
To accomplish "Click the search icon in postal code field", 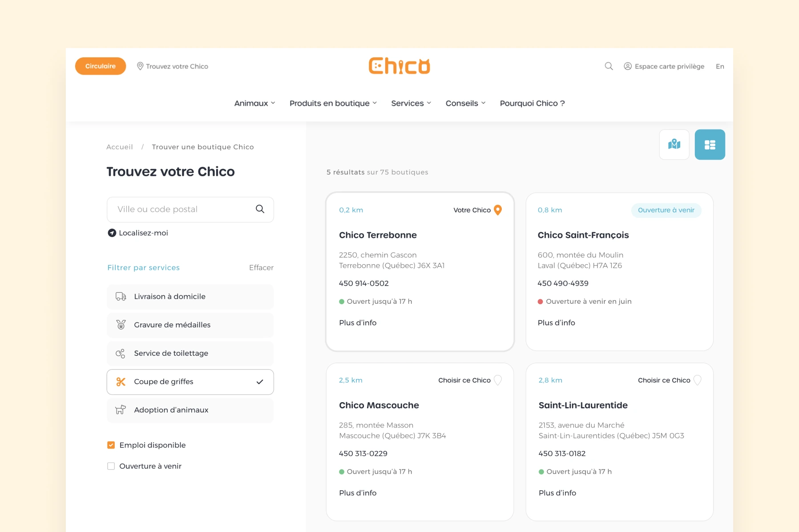I will 260,209.
